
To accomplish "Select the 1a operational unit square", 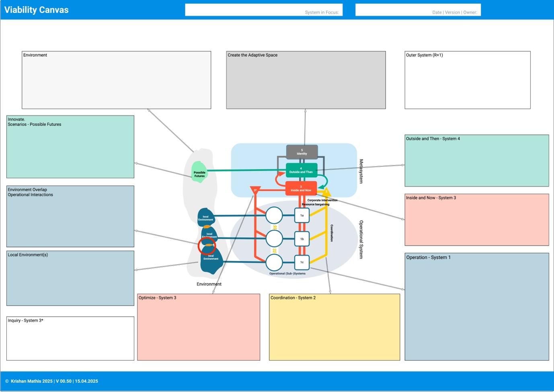I will point(302,215).
